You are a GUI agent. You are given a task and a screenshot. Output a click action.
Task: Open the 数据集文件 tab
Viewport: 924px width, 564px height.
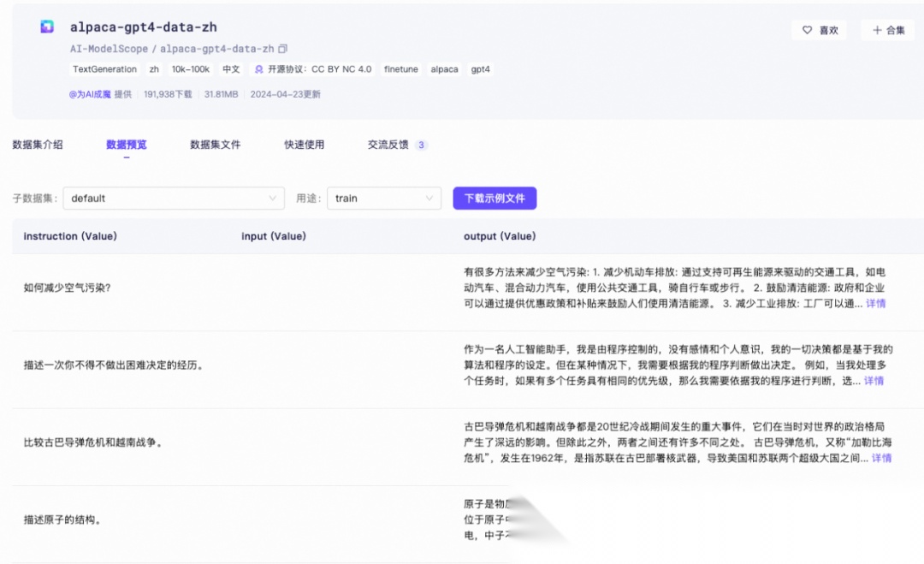215,145
